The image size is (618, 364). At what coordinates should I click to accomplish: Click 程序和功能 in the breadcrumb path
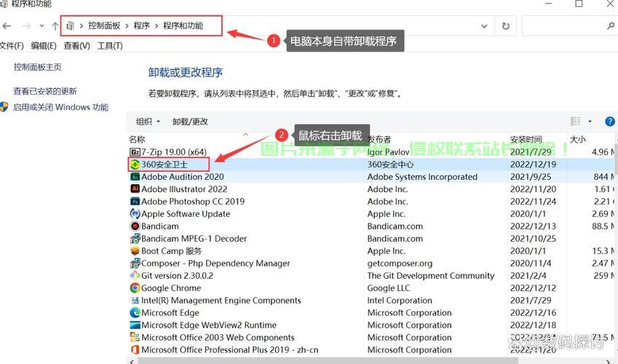pyautogui.click(x=183, y=25)
